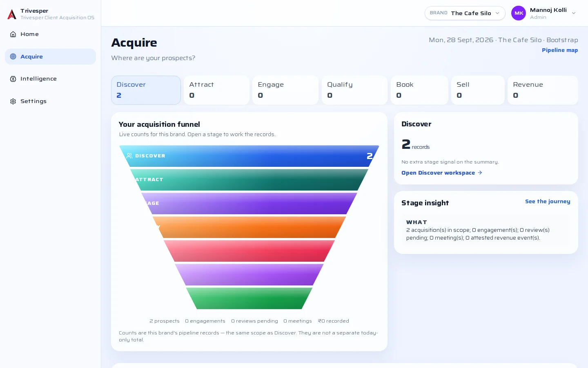Click the '2 prospects' summary text
The height and width of the screenshot is (368, 588).
coord(165,321)
